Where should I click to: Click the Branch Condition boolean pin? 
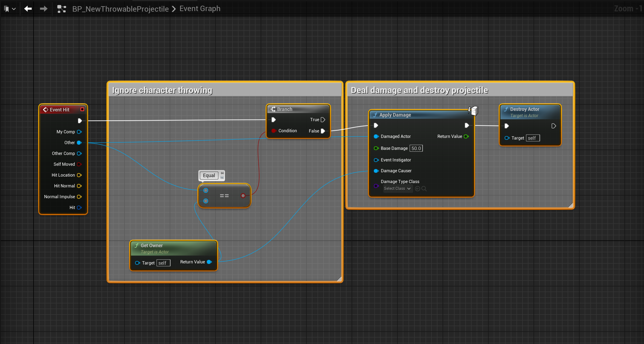[274, 131]
